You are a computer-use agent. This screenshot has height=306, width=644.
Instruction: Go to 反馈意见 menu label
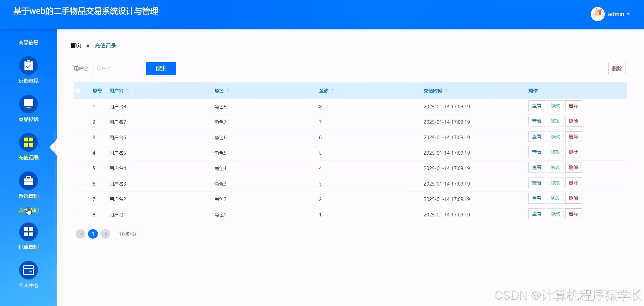pyautogui.click(x=29, y=81)
